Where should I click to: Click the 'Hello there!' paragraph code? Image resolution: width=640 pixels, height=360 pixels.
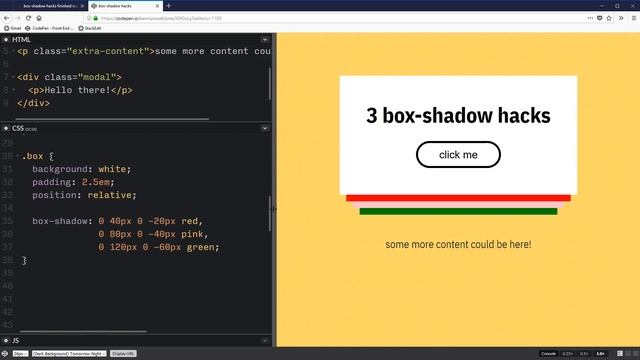pos(80,90)
